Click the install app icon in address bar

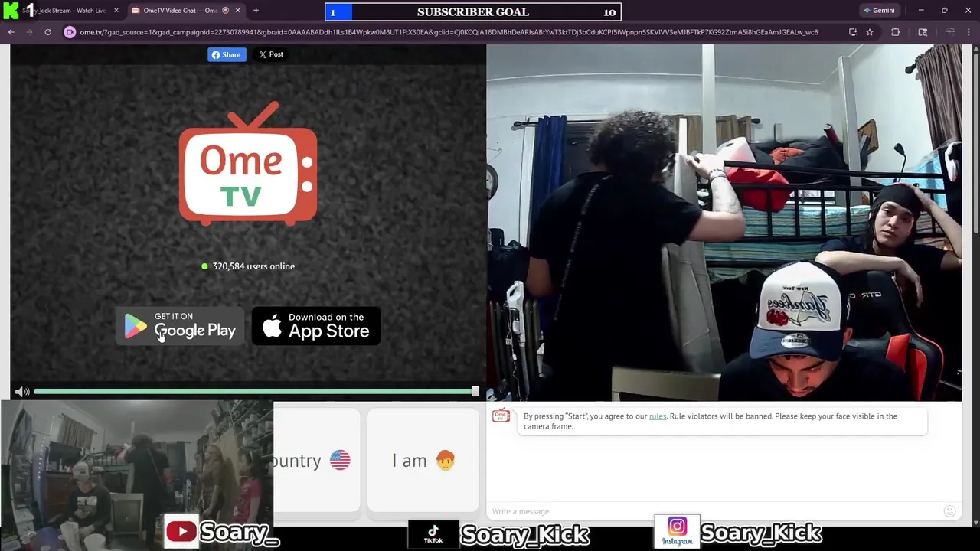click(853, 32)
